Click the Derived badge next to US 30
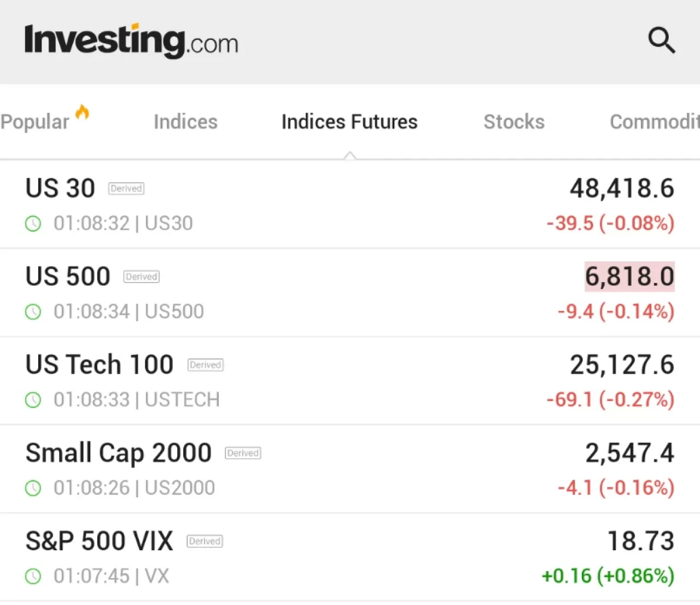This screenshot has height=605, width=700. point(126,189)
